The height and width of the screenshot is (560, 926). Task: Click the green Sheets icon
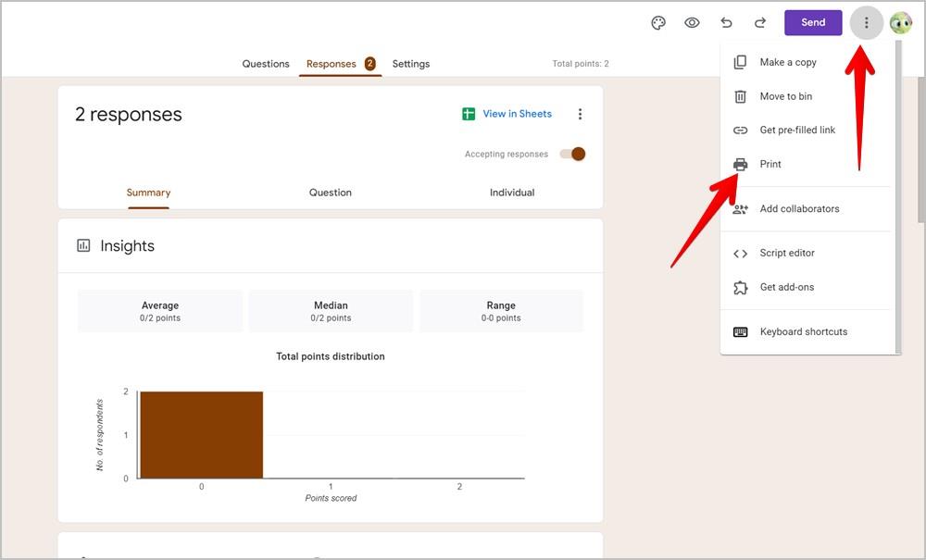click(x=469, y=114)
